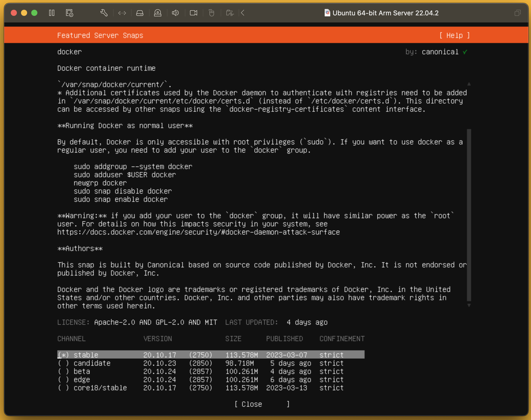Minimize the VM window with yellow button
Viewport: 531px width, 420px height.
pyautogui.click(x=24, y=13)
